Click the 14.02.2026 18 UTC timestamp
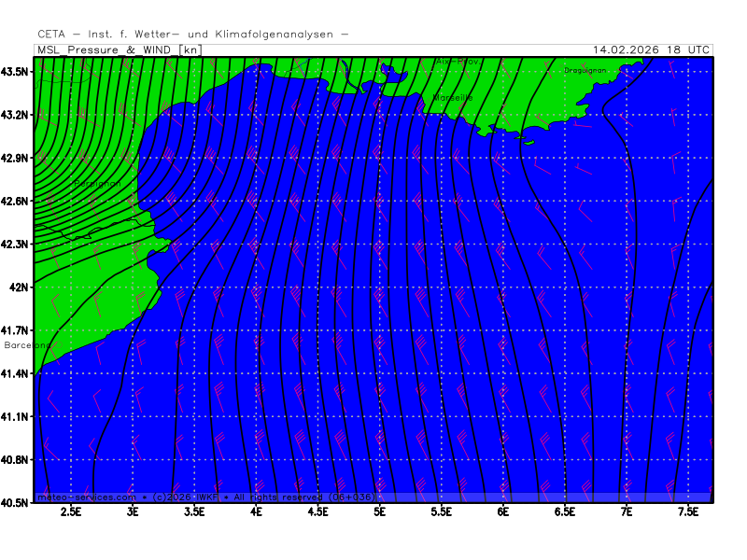Viewport: 747px width, 560px height. [x=651, y=49]
